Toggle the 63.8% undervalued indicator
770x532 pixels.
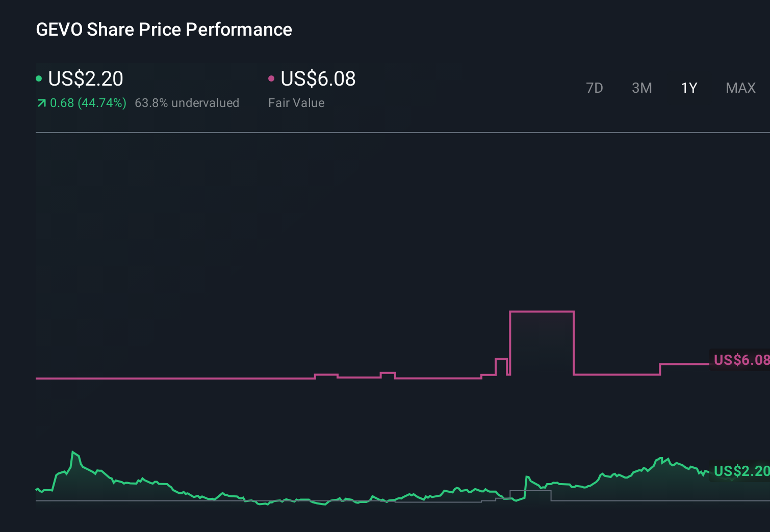point(187,102)
